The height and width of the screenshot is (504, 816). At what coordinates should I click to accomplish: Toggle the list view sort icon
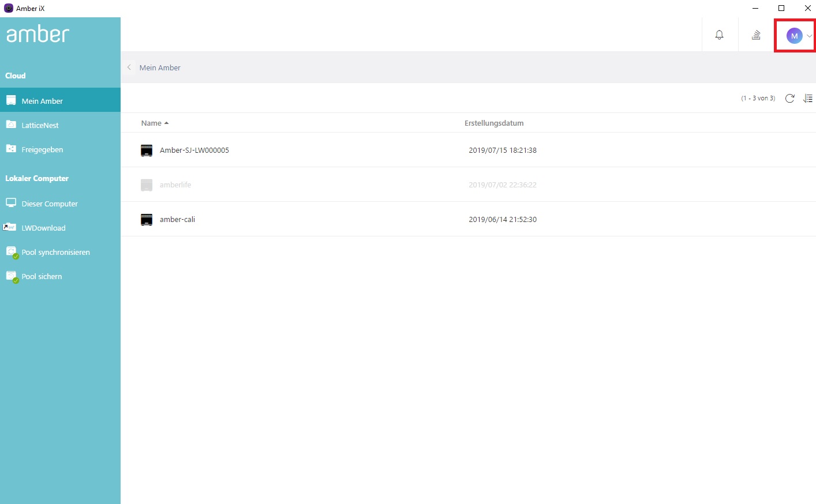click(808, 99)
